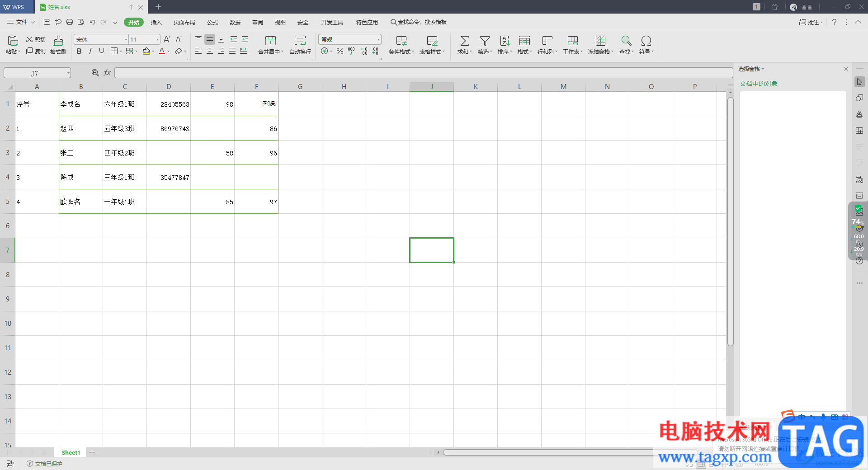Click the vertical scrollbar thumb
The image size is (868, 470).
[730, 222]
